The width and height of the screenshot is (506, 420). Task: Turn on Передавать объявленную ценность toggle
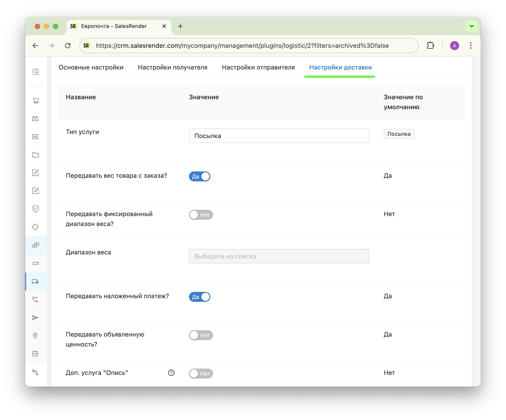coord(201,335)
